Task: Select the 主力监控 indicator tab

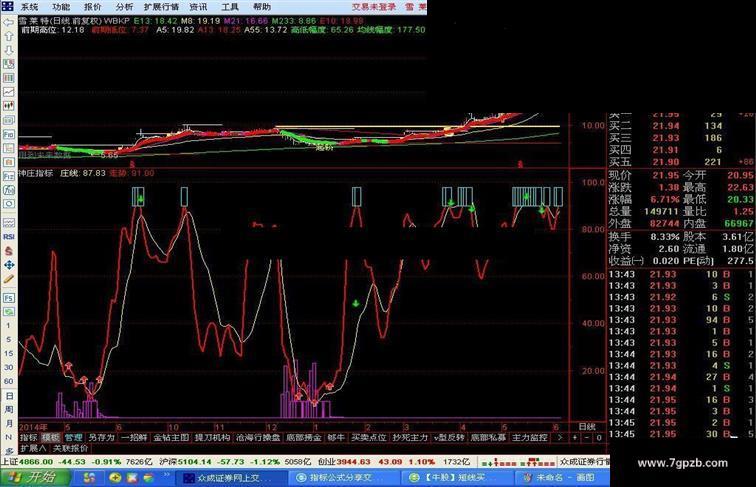Action: 529,437
